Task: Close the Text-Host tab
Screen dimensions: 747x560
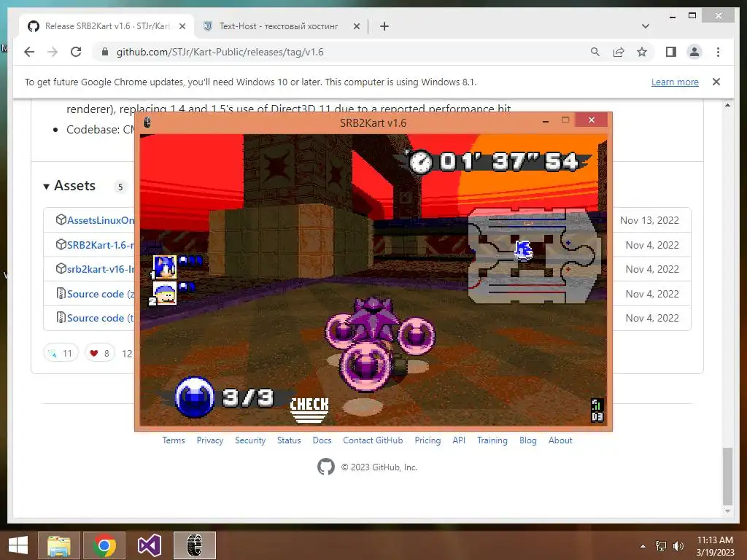Action: [x=356, y=26]
